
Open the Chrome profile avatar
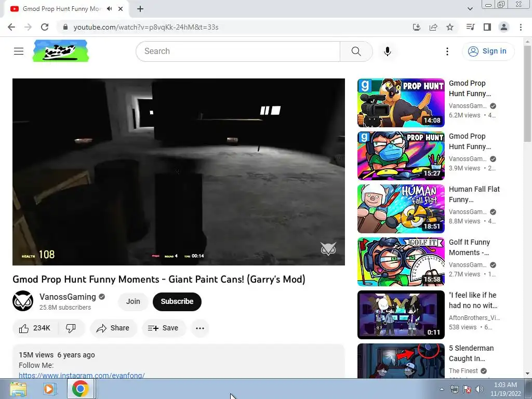[504, 27]
